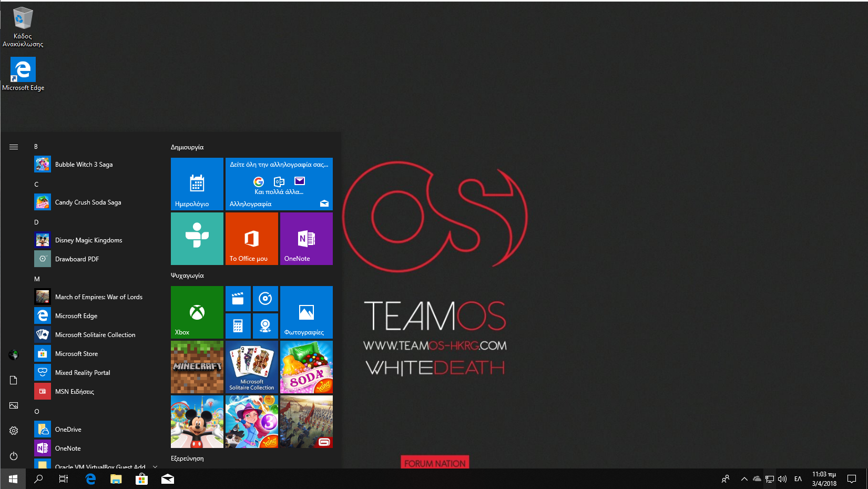Open the Φωτογραφίες photos tile

point(307,312)
